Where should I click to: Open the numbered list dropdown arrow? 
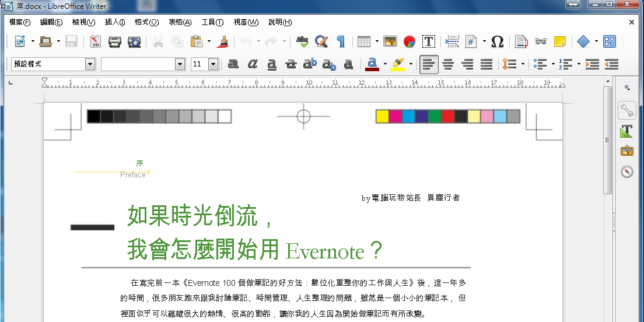click(x=579, y=64)
